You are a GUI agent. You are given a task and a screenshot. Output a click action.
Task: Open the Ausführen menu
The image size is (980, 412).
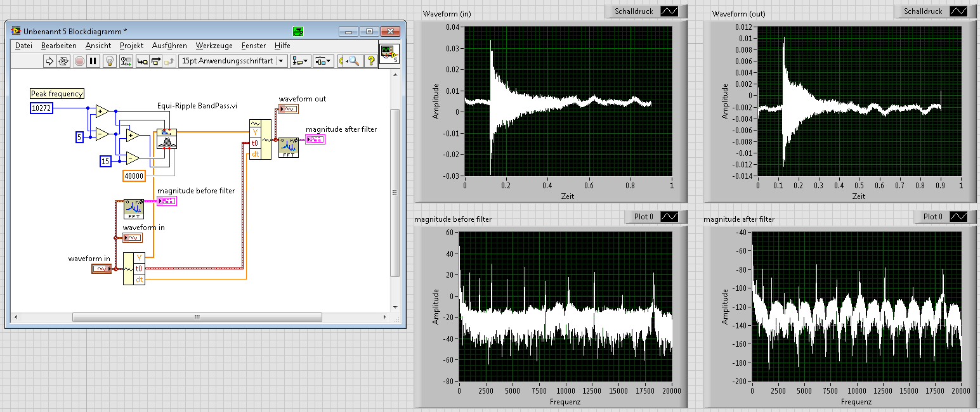[x=169, y=46]
